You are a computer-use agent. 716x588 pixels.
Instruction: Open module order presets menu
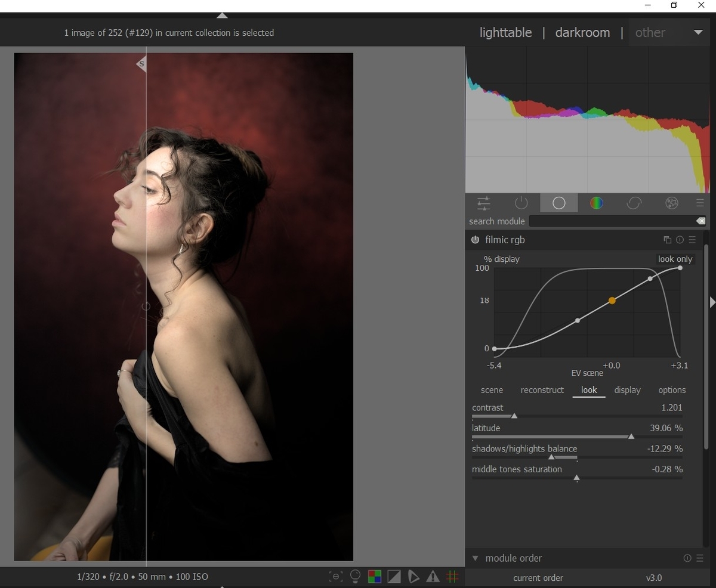(x=700, y=558)
